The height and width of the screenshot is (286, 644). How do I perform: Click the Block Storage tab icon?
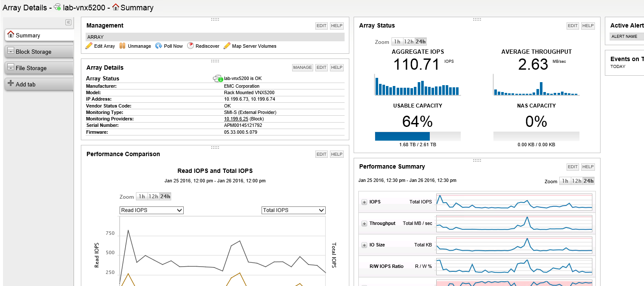pos(11,51)
